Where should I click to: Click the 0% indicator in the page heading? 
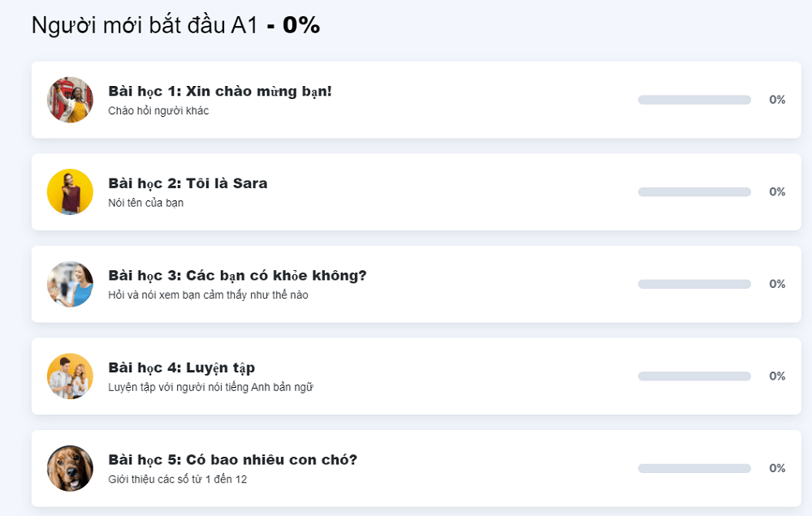(301, 24)
